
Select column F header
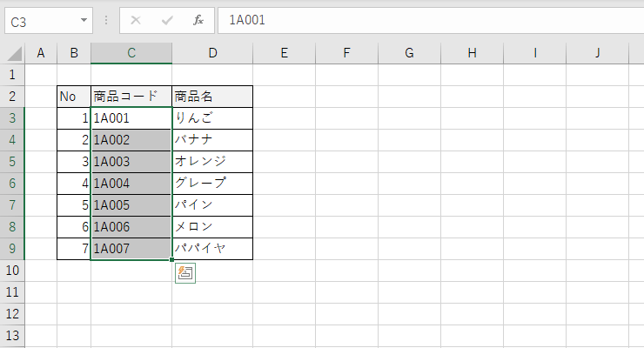346,53
